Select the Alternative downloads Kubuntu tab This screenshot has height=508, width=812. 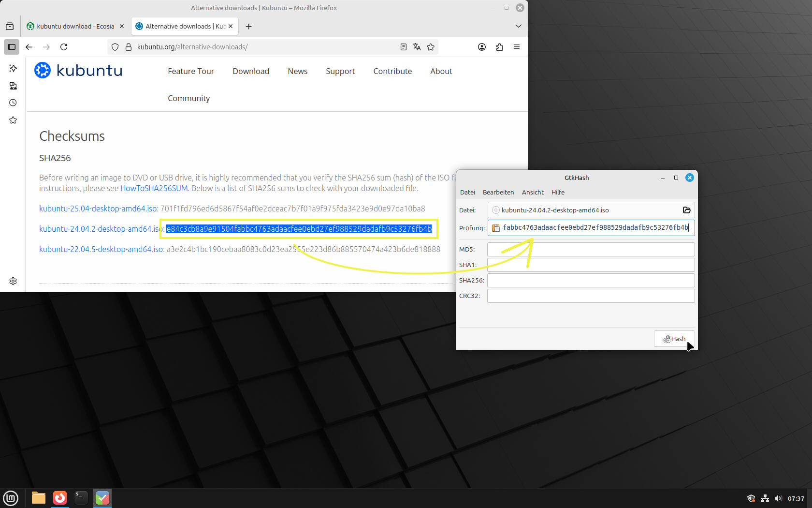180,26
